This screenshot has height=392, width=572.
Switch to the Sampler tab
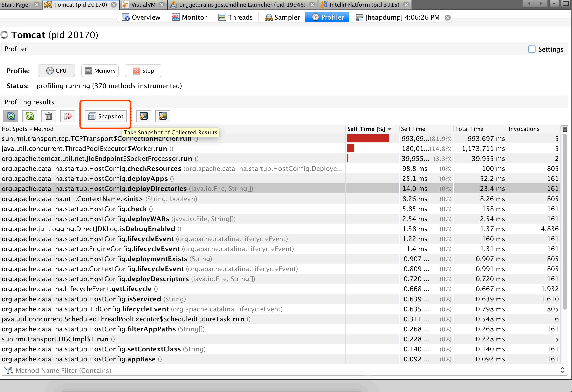point(282,17)
